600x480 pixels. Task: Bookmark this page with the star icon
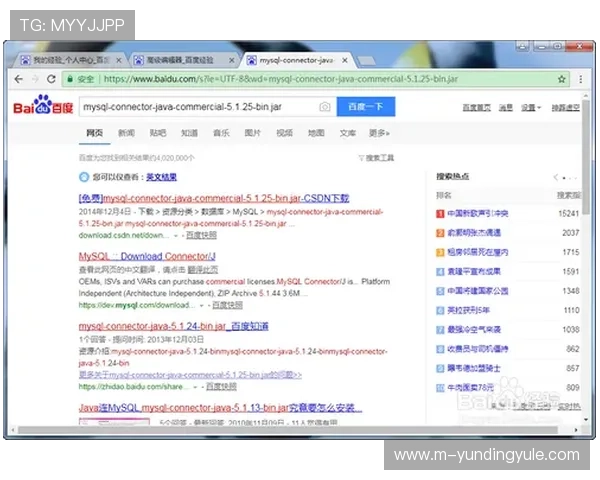pyautogui.click(x=561, y=79)
